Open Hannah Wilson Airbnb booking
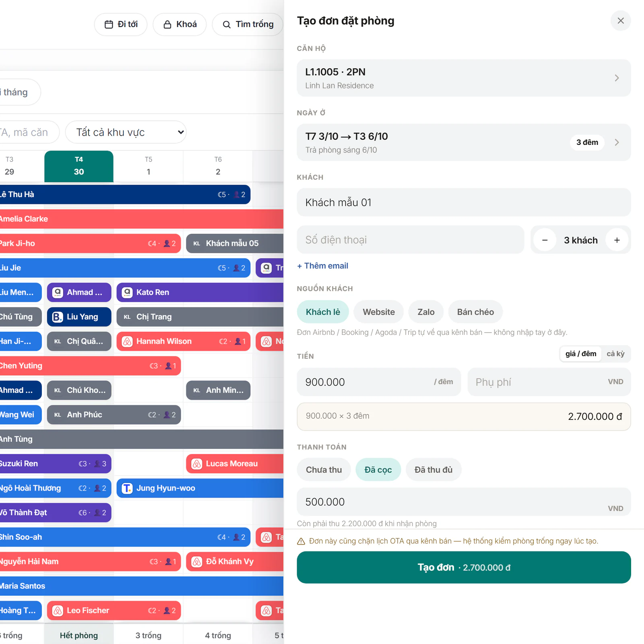Viewport: 644px width, 644px height. tap(184, 341)
